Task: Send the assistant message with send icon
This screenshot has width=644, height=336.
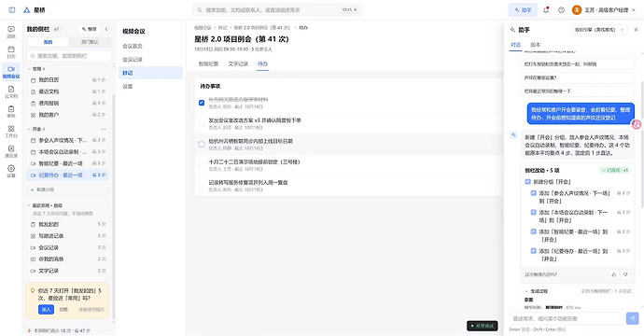Action: click(633, 318)
